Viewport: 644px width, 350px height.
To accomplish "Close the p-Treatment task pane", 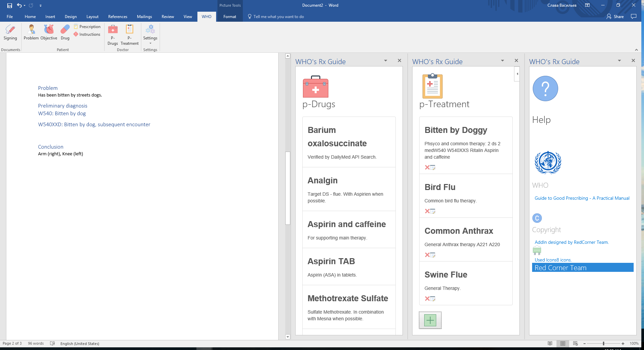I will tap(516, 60).
